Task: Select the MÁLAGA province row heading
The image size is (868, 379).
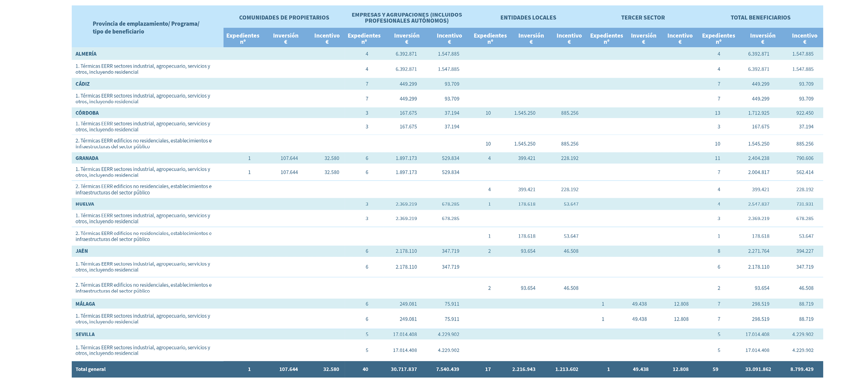Action: tap(85, 303)
